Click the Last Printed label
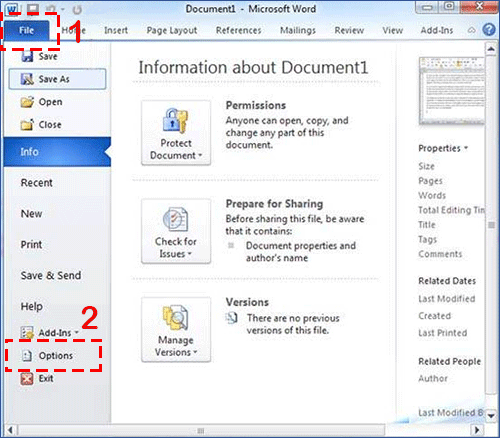This screenshot has width=500, height=438. (443, 333)
